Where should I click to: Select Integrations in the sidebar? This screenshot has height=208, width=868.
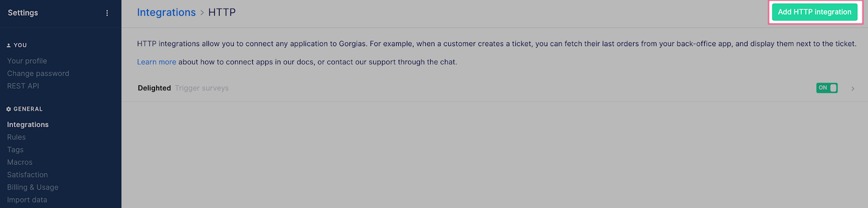pos(28,124)
